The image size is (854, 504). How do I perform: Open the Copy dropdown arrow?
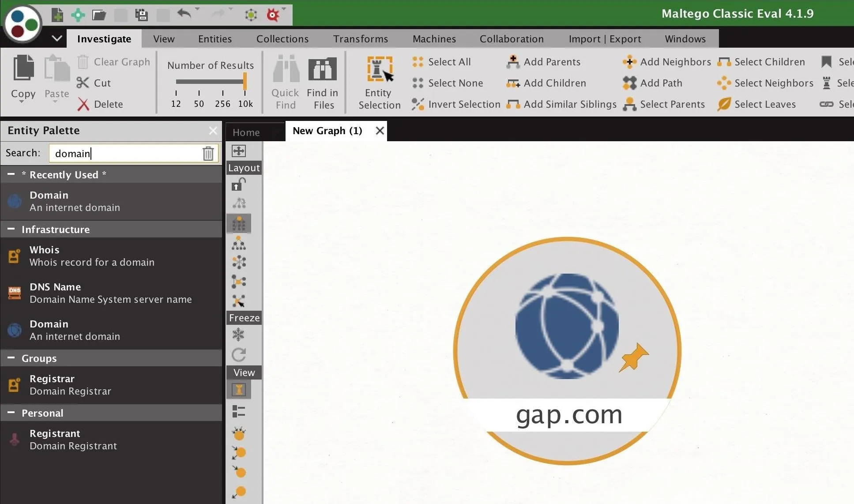click(x=22, y=102)
